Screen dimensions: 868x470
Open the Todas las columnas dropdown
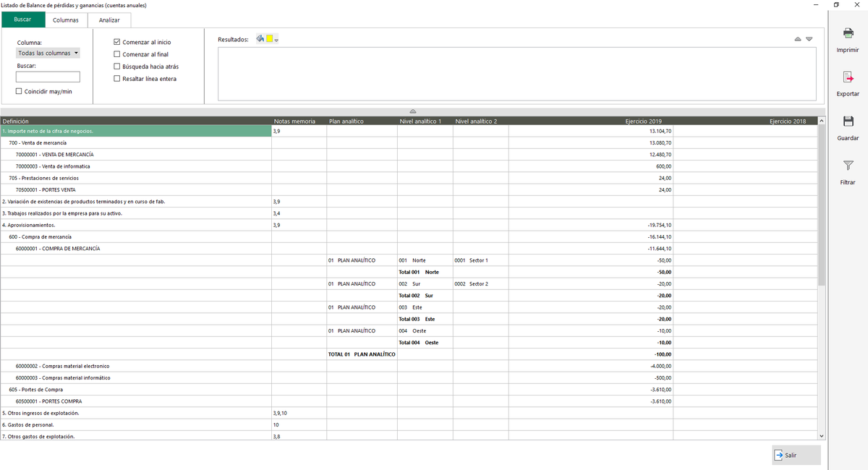tap(48, 53)
